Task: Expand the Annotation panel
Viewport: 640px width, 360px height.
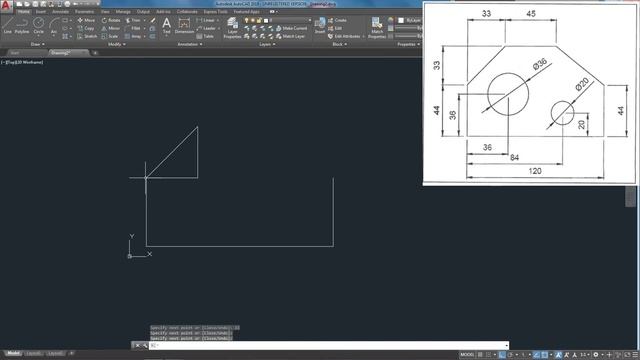Action: (190, 44)
